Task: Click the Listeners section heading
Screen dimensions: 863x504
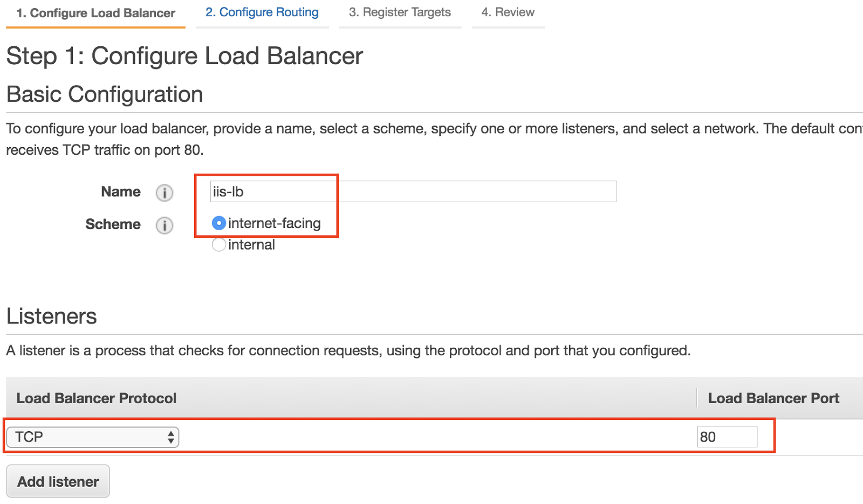Action: point(52,316)
